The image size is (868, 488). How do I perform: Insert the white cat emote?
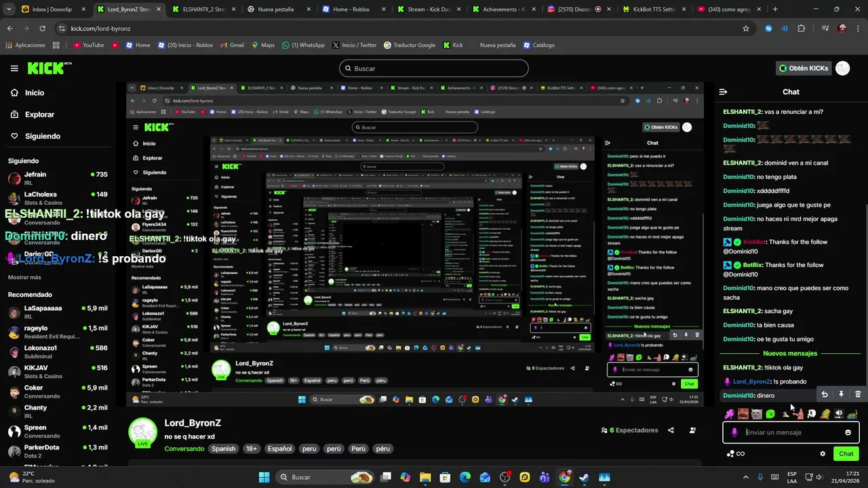tap(757, 413)
